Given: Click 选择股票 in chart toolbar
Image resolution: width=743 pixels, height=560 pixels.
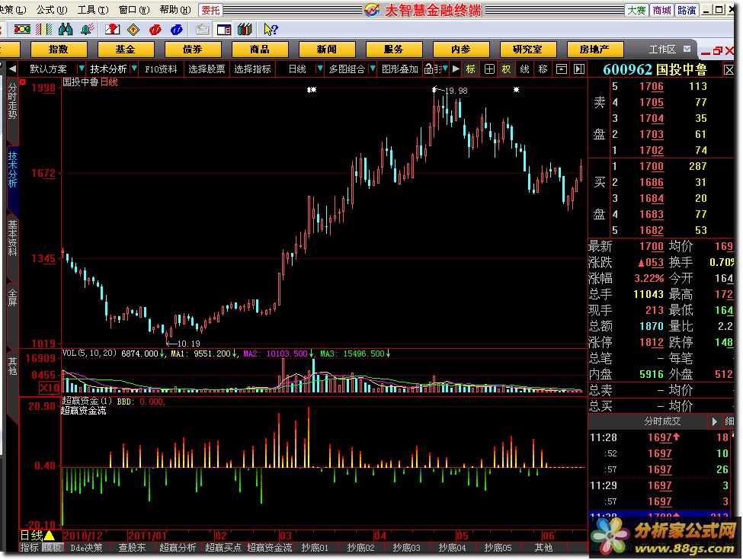Looking at the screenshot, I should point(207,69).
